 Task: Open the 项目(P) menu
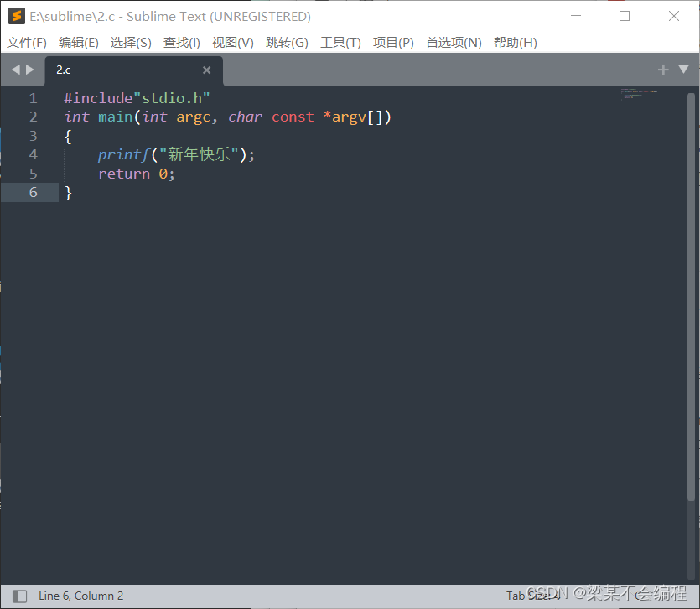click(393, 43)
